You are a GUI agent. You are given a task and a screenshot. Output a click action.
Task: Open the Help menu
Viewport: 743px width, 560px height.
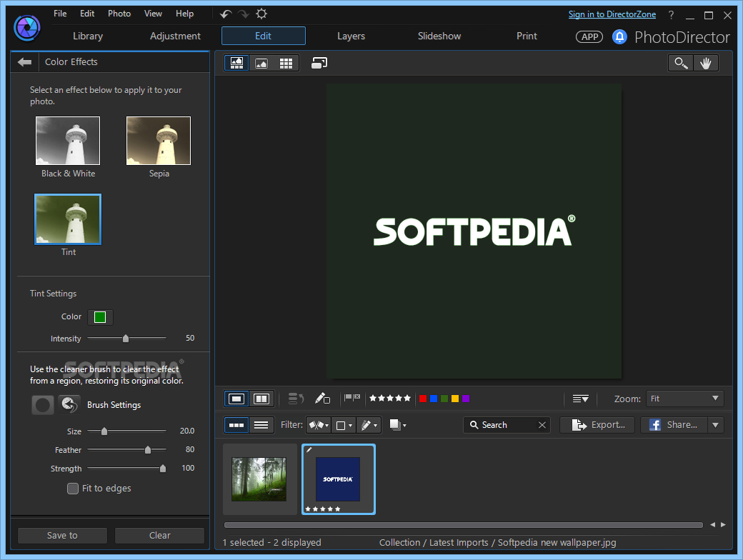pyautogui.click(x=185, y=14)
